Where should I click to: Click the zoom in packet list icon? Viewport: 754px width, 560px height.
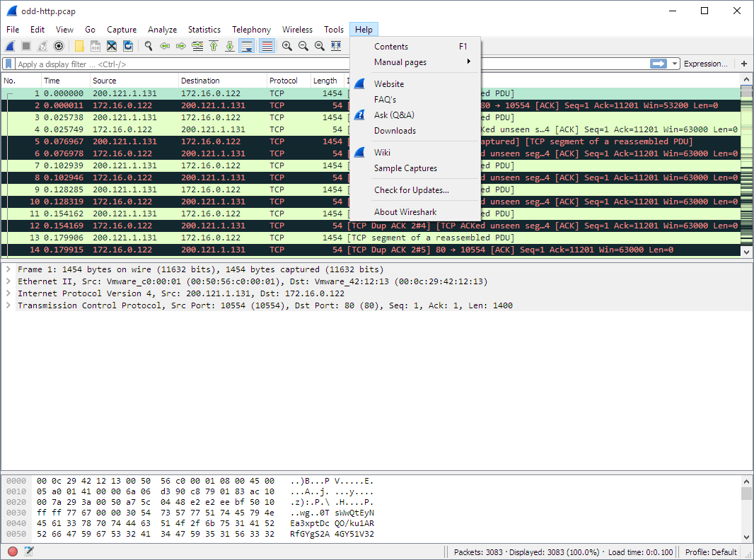point(288,45)
